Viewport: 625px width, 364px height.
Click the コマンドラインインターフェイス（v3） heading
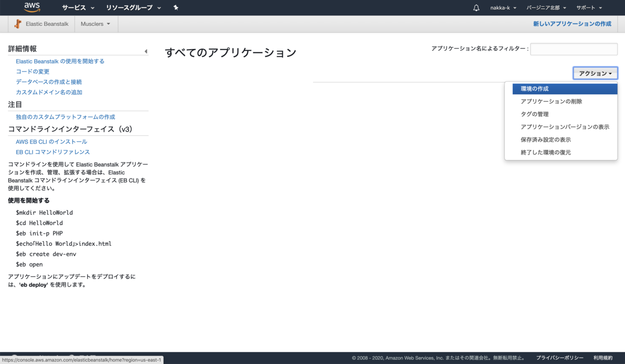70,129
